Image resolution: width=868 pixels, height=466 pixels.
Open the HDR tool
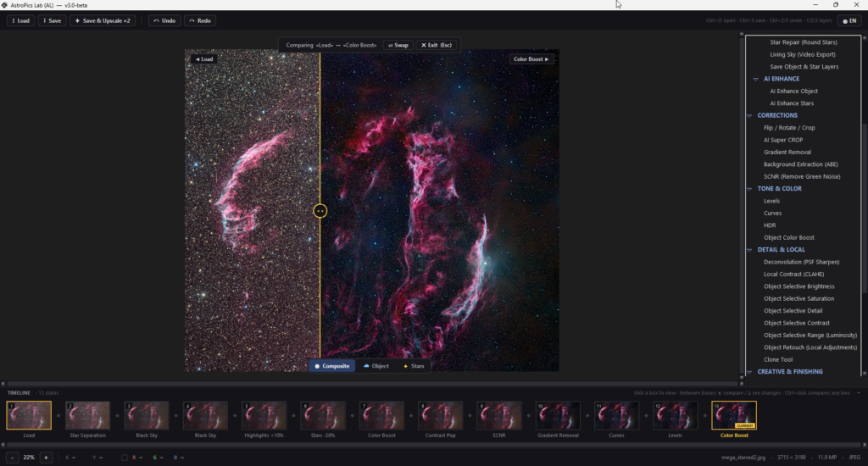click(770, 225)
